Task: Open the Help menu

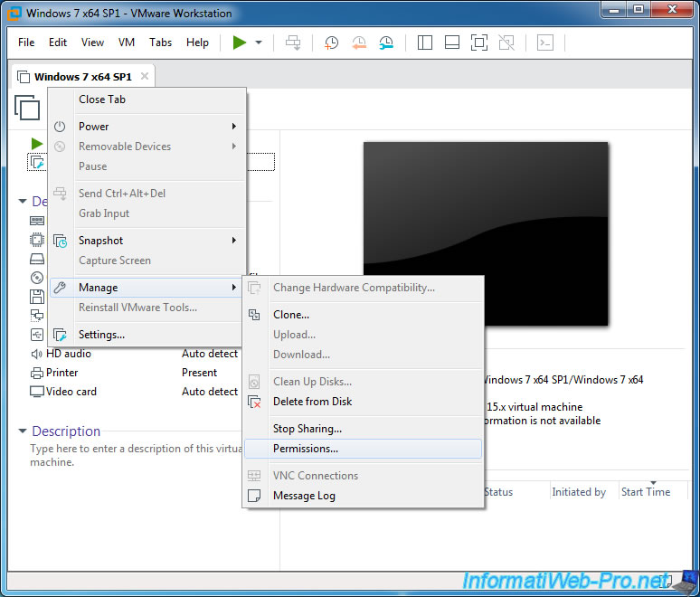Action: (197, 43)
